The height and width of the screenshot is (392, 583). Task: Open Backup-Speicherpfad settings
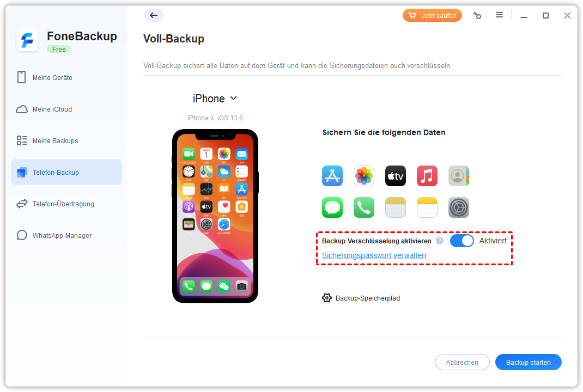(x=361, y=298)
